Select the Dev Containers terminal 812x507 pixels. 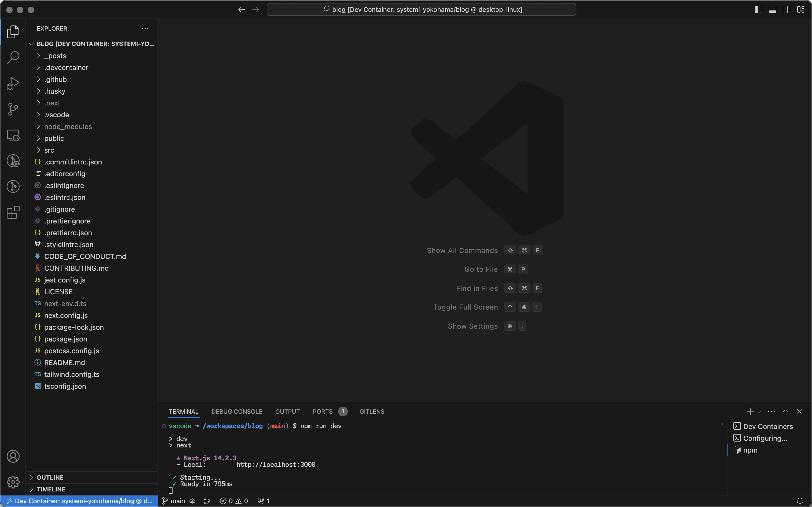pos(768,426)
